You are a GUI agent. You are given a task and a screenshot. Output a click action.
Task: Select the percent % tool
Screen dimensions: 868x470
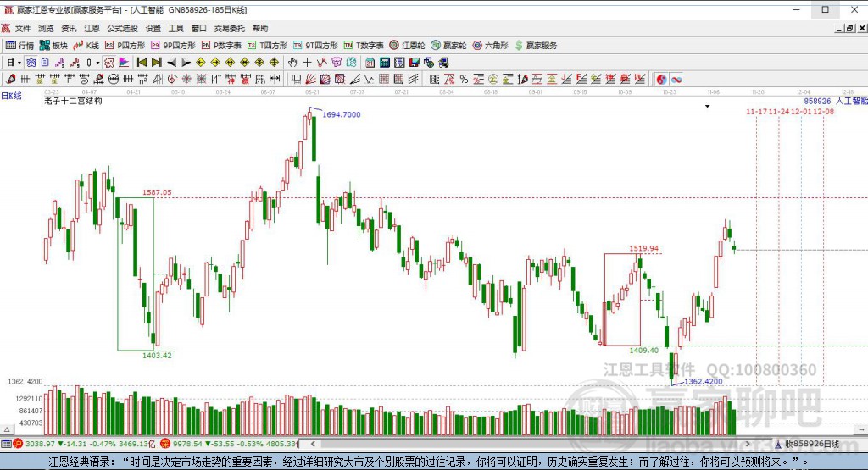tap(464, 79)
